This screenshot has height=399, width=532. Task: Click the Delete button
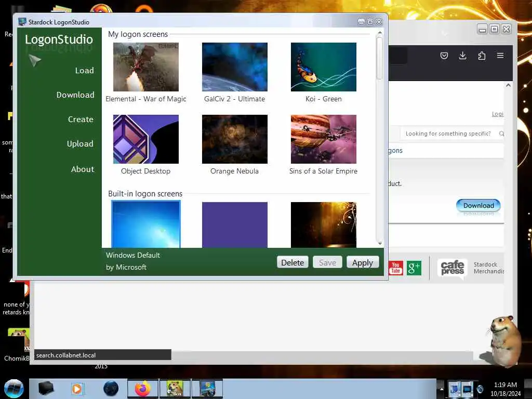[292, 262]
